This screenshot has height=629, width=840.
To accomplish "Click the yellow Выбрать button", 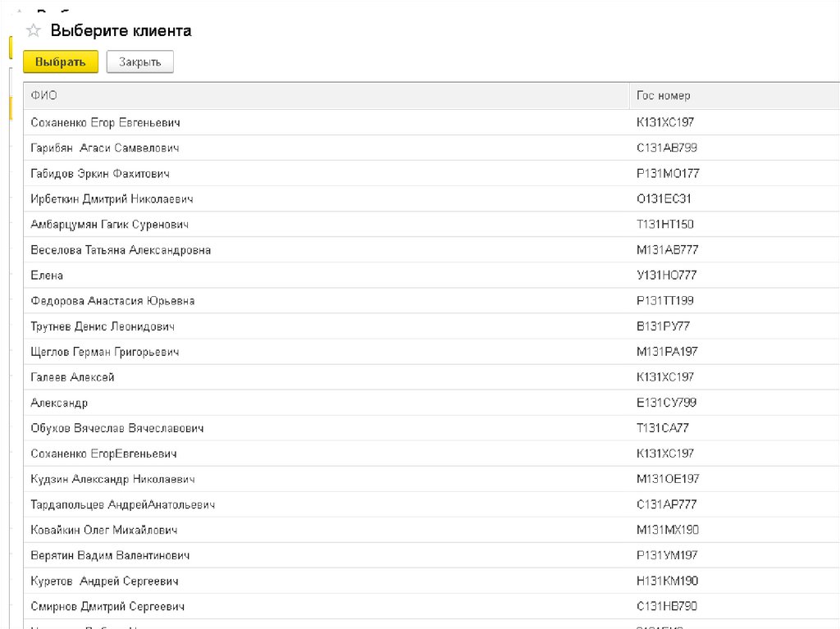I will (61, 62).
